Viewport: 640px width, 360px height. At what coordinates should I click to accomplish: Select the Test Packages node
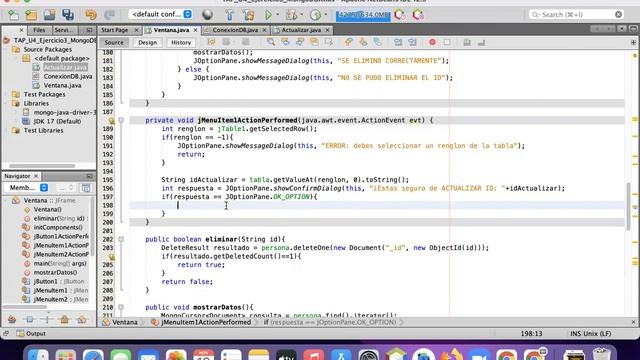point(44,94)
